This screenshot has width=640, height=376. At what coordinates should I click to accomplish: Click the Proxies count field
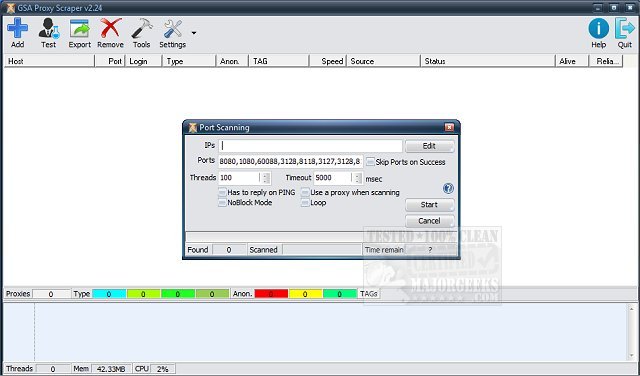(x=51, y=294)
